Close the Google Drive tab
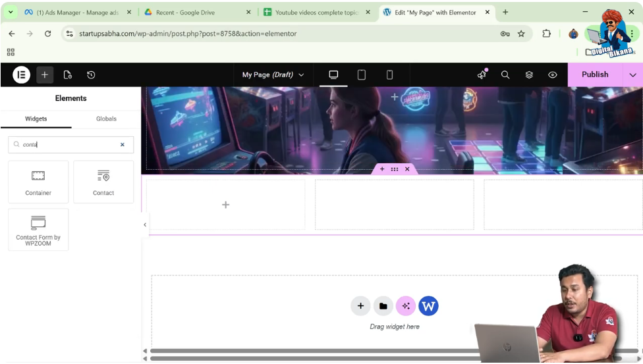Viewport: 643px width, 364px height. coord(248,13)
